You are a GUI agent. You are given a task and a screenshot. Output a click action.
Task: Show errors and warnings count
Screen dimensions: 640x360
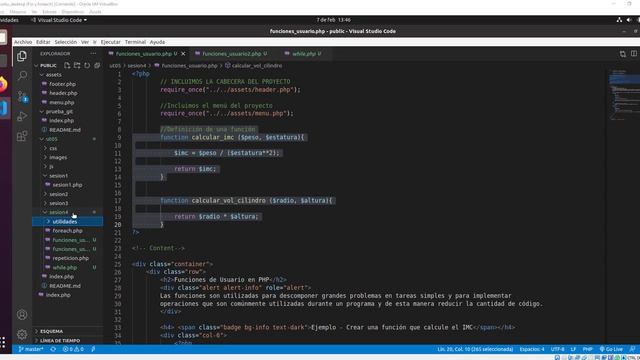pos(73,349)
